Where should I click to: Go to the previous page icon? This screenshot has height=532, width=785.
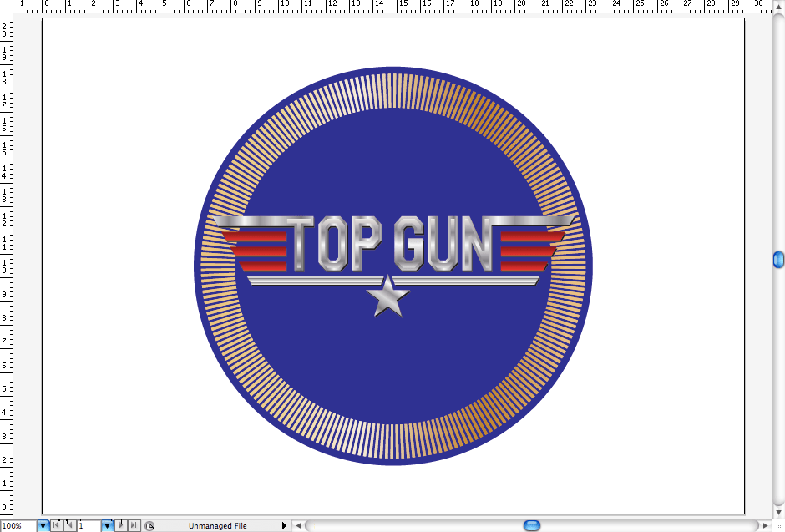[69, 525]
